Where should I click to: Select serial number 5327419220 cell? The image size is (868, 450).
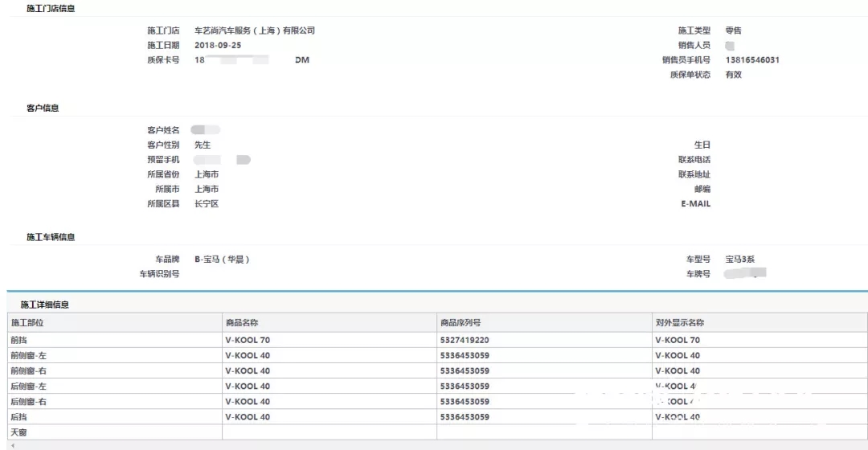[x=464, y=340]
